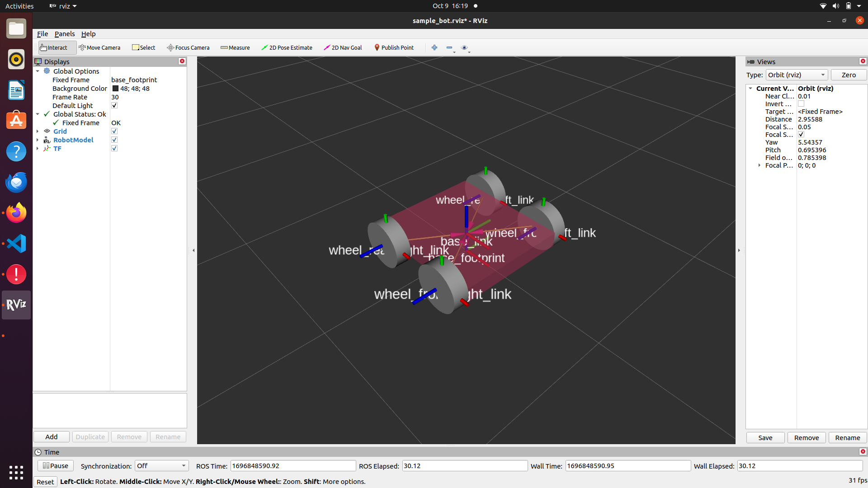Open RViz from the Ubuntu dock

(x=16, y=305)
